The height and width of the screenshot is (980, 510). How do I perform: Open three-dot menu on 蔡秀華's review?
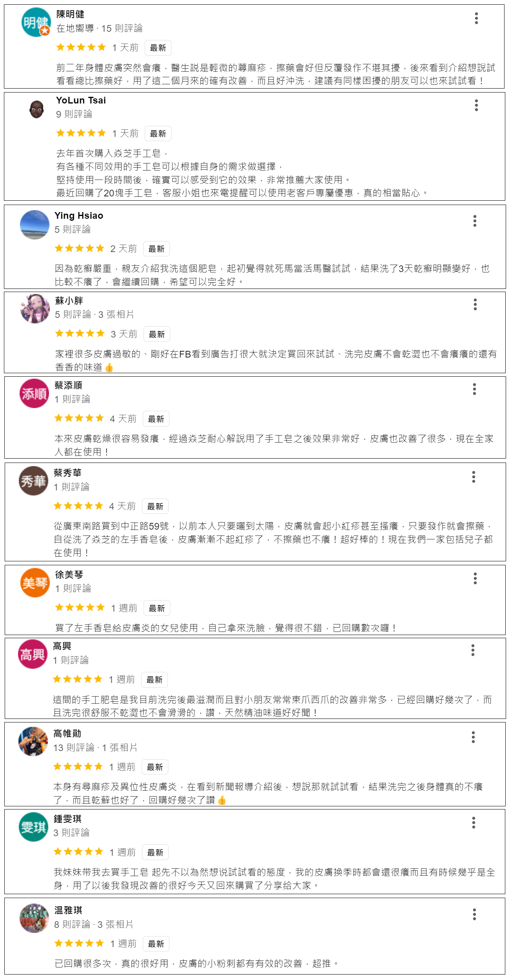474,477
